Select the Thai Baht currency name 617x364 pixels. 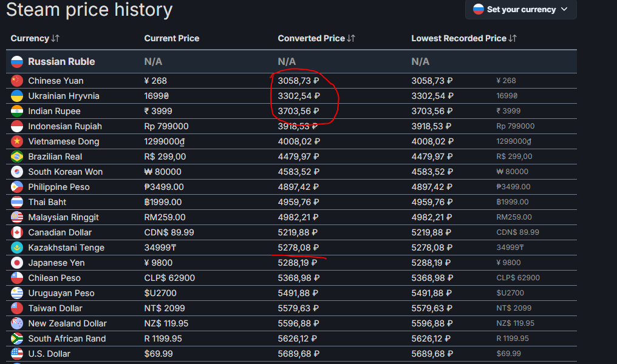47,202
